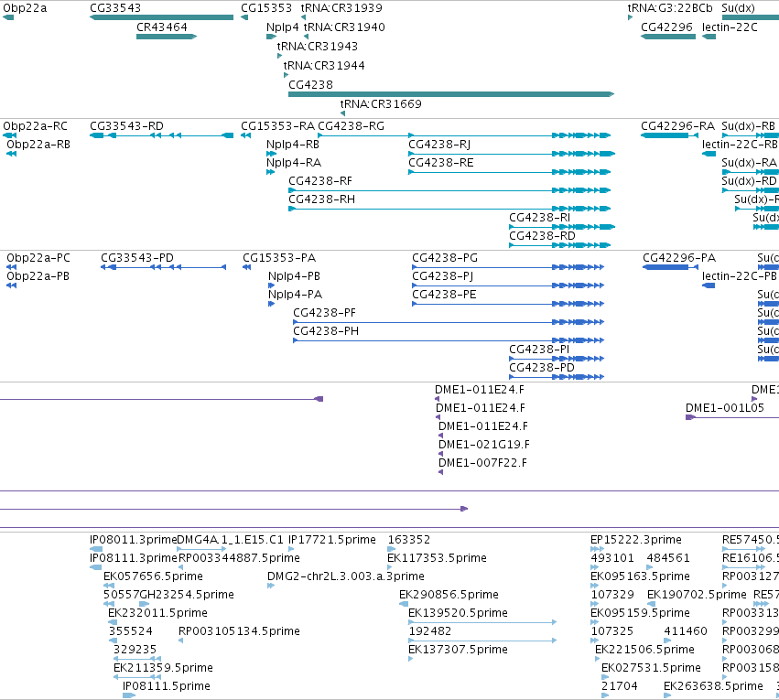Select the tRNA:CR31943 marker
779x700 pixels.
280,56
